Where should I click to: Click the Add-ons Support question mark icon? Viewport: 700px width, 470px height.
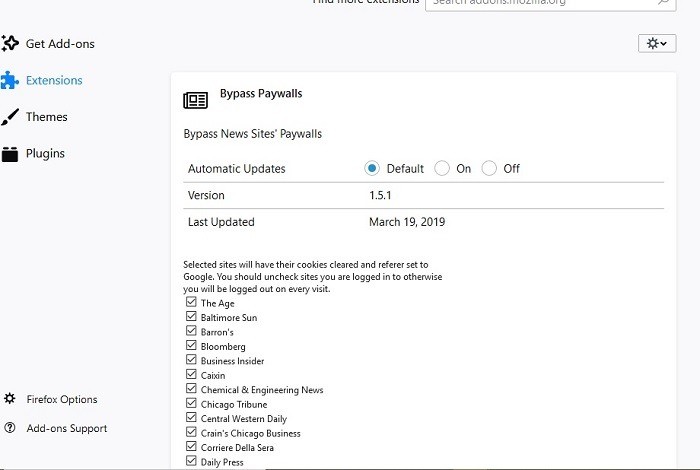coord(9,428)
